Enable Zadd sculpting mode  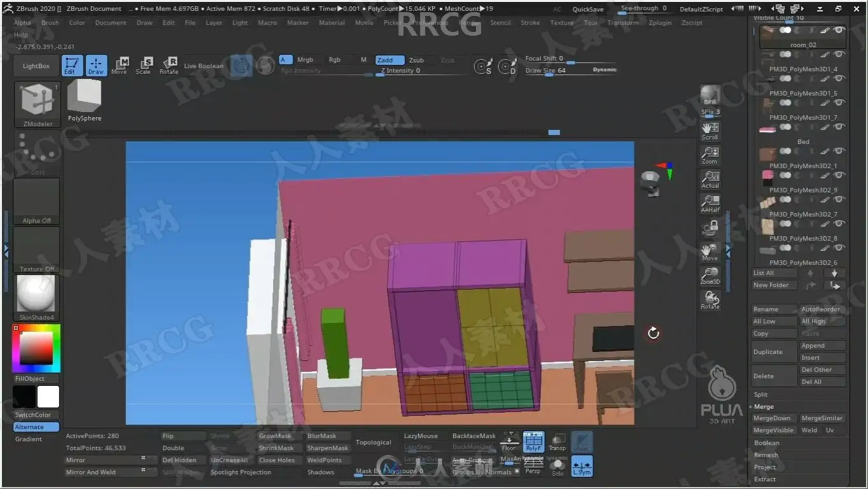(389, 60)
